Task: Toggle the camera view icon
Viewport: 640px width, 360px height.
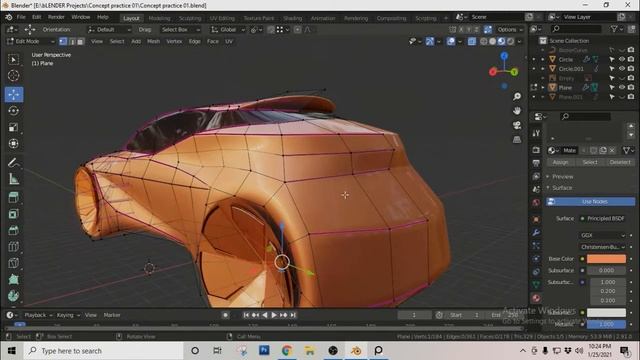Action: pyautogui.click(x=517, y=125)
